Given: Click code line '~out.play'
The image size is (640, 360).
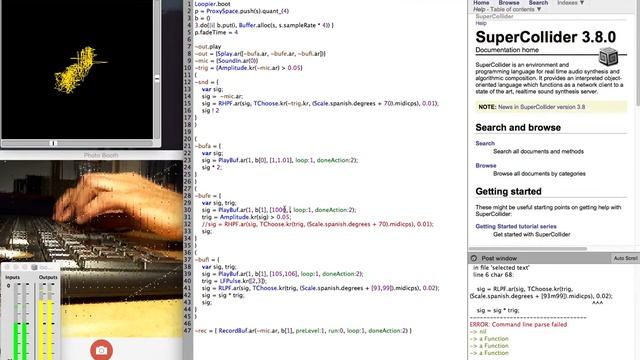Looking at the screenshot, I should coord(208,47).
